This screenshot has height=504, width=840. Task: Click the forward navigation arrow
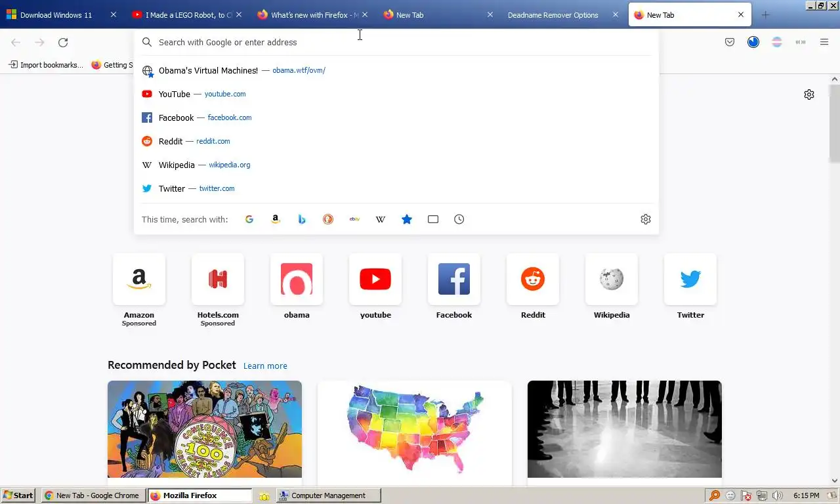39,42
